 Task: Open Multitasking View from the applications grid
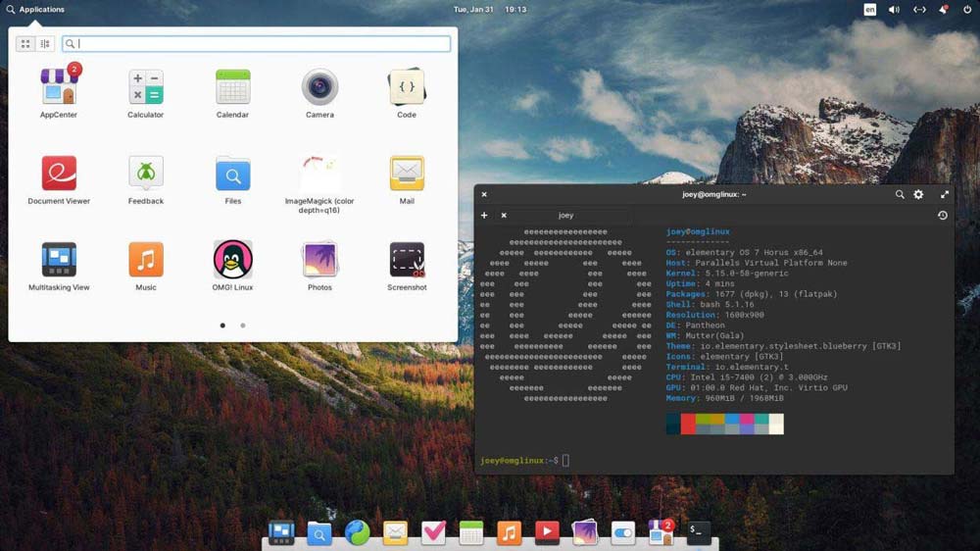(x=59, y=265)
